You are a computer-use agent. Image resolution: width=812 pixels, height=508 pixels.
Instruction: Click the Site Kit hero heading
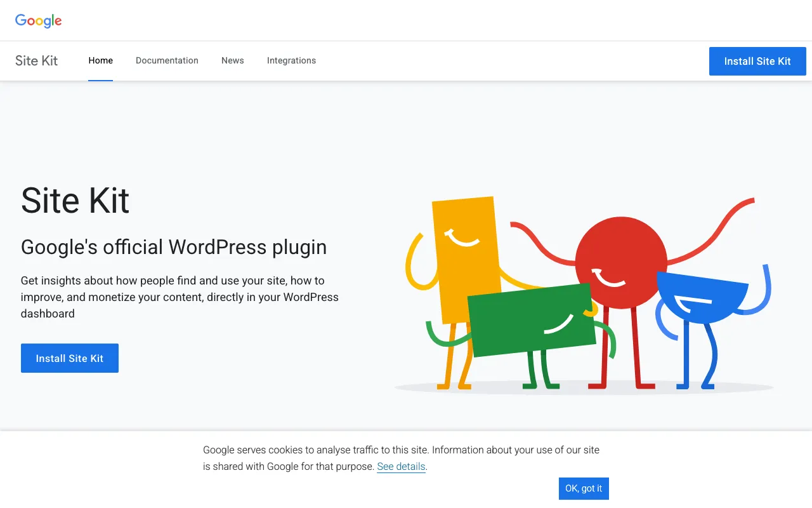click(x=75, y=201)
